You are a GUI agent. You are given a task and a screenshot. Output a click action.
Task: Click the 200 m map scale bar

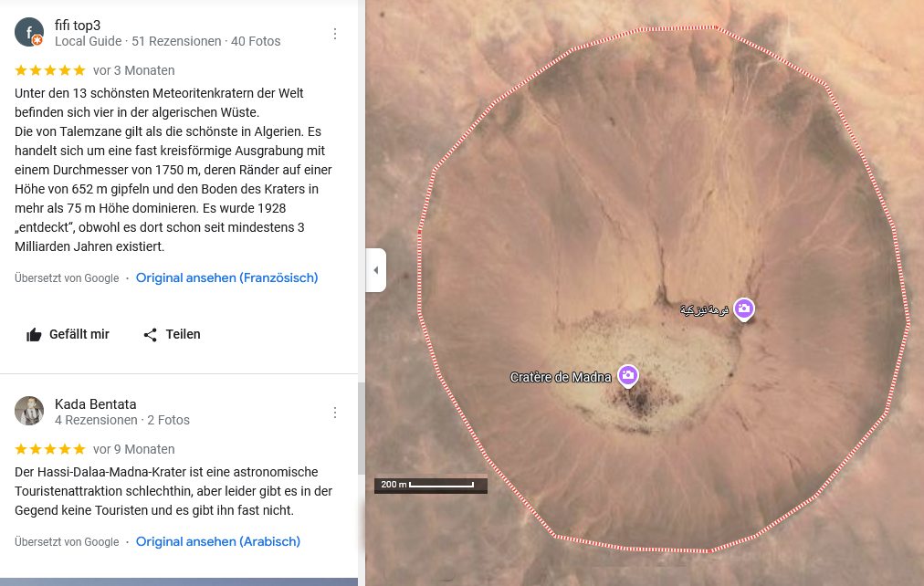click(x=431, y=485)
